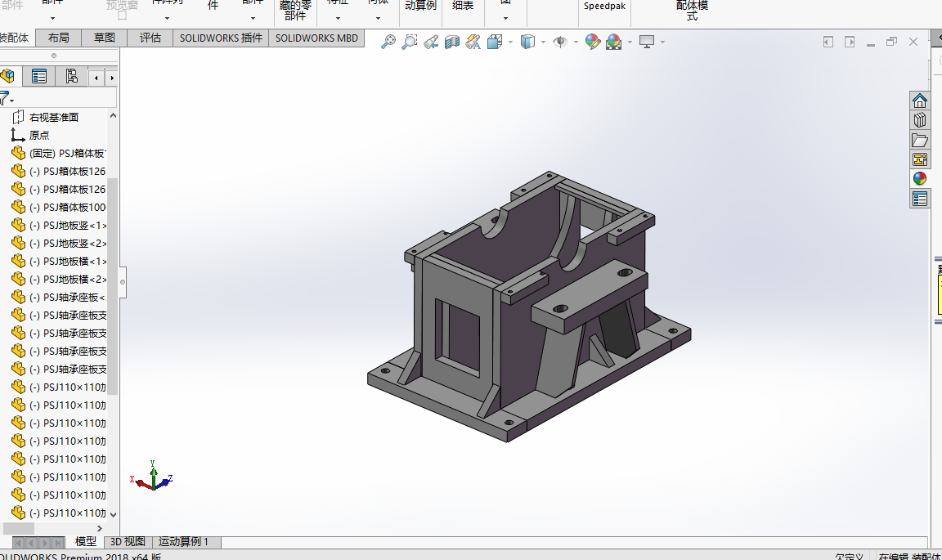Click the part icon beside 原点 origin

[18, 135]
